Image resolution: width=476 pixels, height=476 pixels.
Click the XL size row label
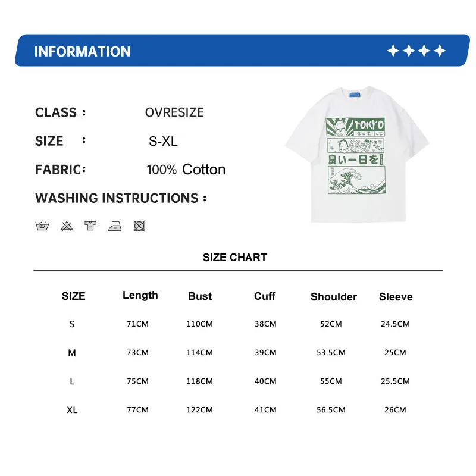click(x=72, y=410)
